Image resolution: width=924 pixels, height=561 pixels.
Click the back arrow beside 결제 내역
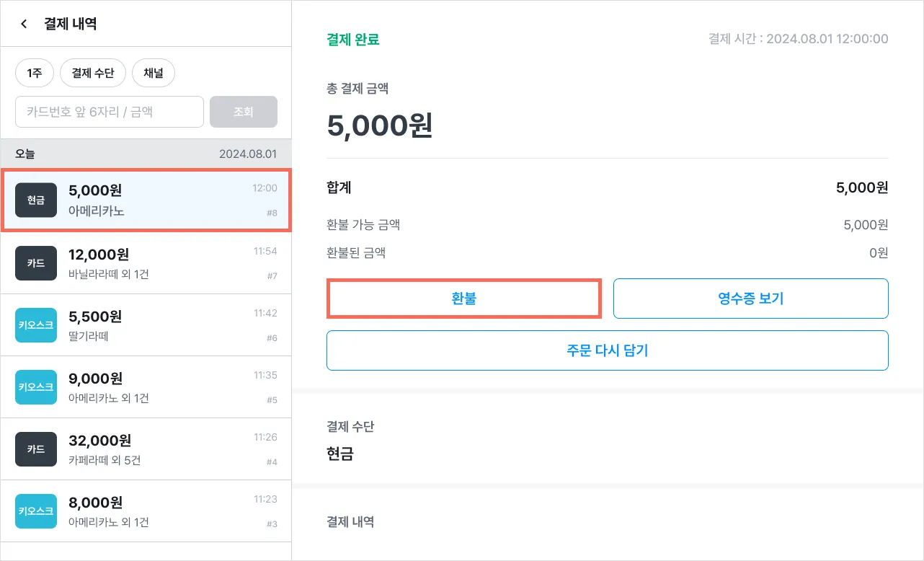[24, 24]
